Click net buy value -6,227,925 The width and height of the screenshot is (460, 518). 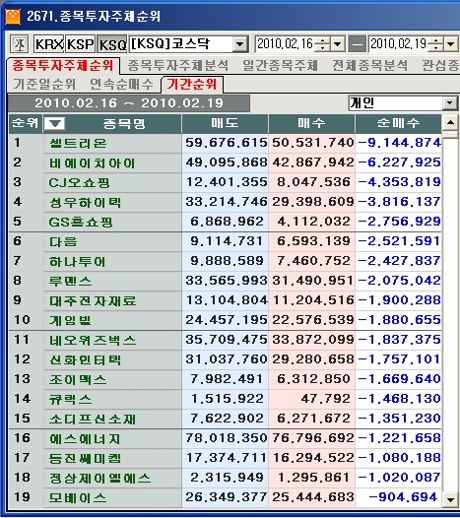[x=400, y=162]
